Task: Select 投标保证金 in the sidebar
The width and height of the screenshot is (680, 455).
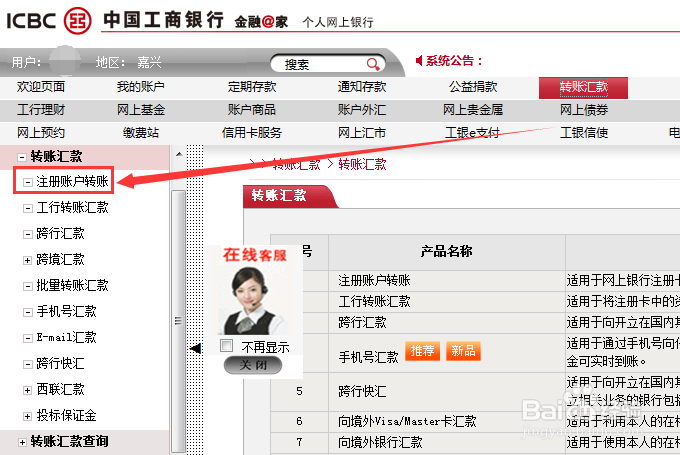Action: click(66, 416)
